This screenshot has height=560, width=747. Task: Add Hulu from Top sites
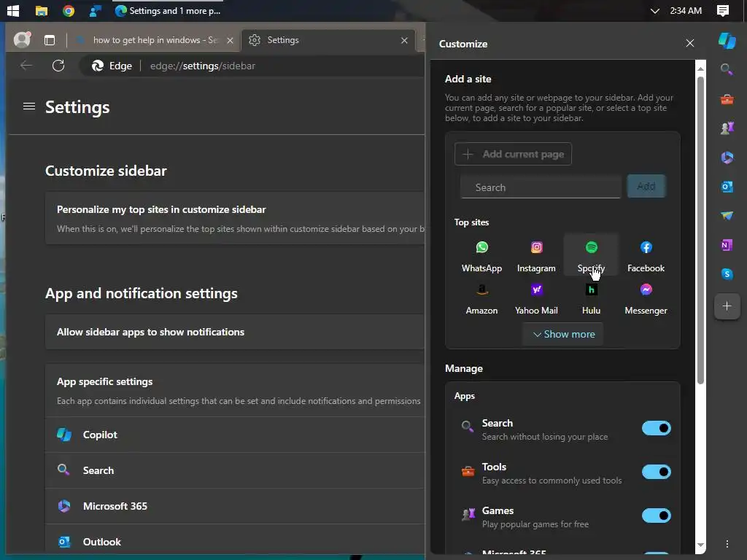[x=591, y=298]
